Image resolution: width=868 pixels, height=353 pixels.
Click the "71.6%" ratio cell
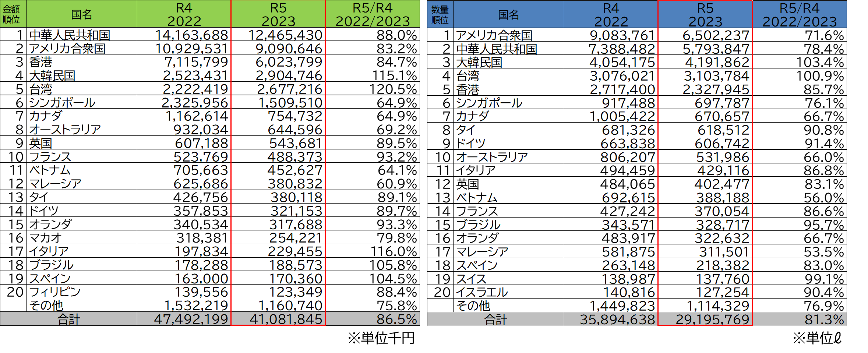pyautogui.click(x=800, y=35)
